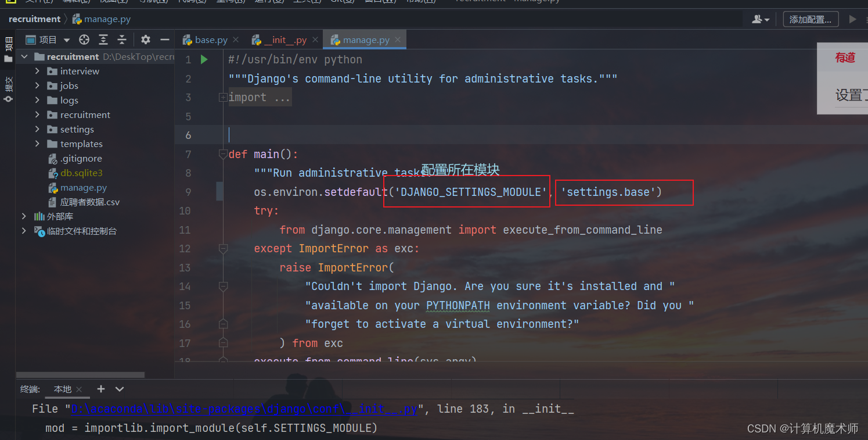Click the disabled run arrow in the toolbar
Screen dimensions: 868x440
click(852, 19)
